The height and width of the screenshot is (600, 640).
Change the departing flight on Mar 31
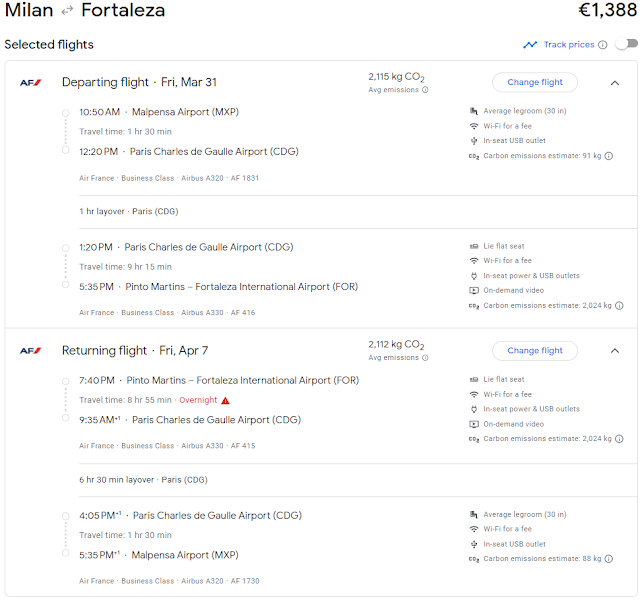(x=535, y=82)
